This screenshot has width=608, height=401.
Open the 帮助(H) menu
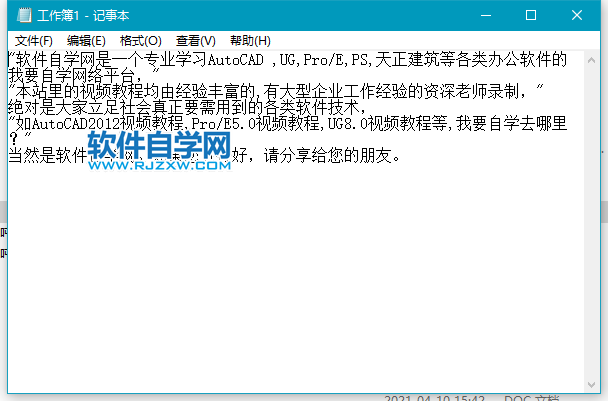(x=250, y=41)
